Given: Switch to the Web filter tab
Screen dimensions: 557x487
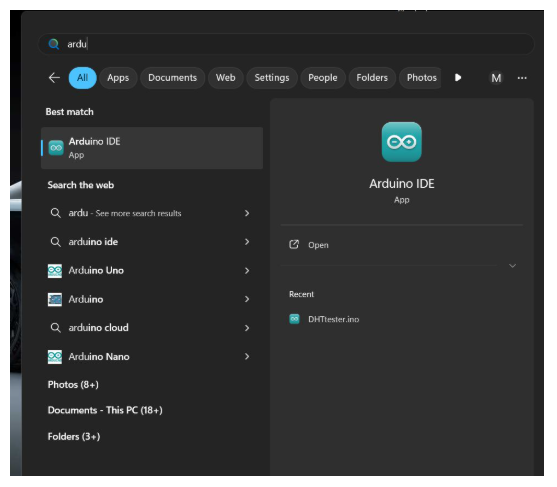Looking at the screenshot, I should (x=226, y=78).
